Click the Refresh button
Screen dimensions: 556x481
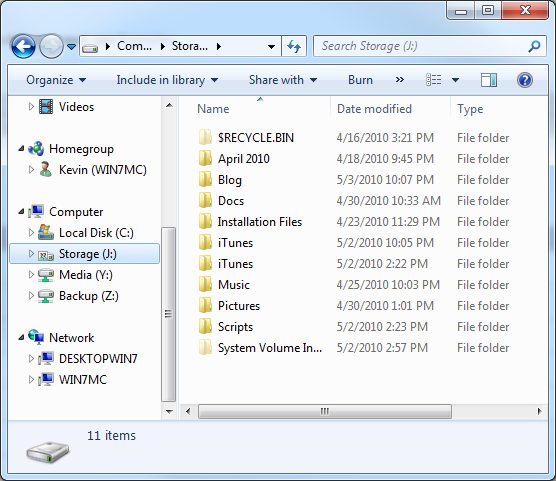pos(294,46)
